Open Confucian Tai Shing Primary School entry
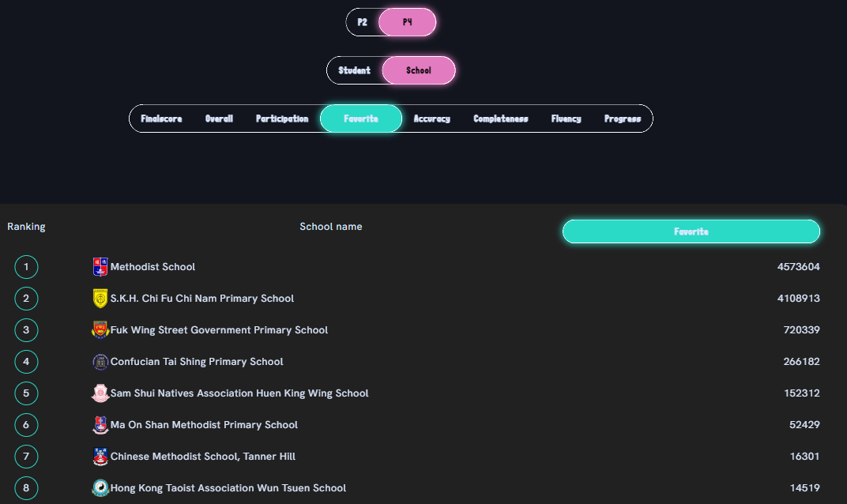Viewport: 847px width, 504px height. coord(197,361)
